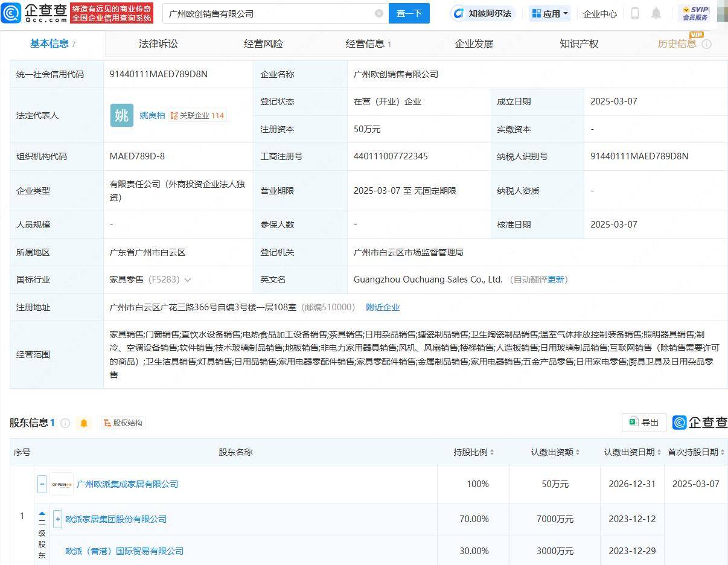Switch to the 基本信息 tab

click(53, 43)
